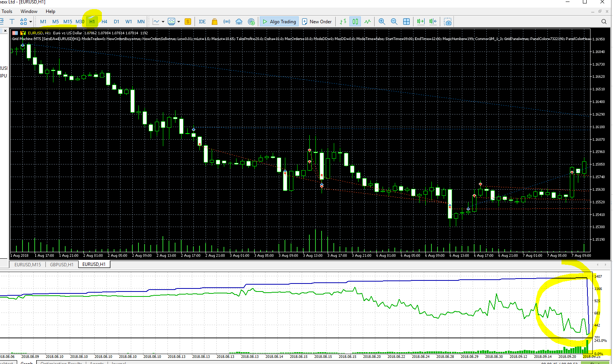
Task: Expand the chart templates dropdown arrow
Action: [x=179, y=22]
